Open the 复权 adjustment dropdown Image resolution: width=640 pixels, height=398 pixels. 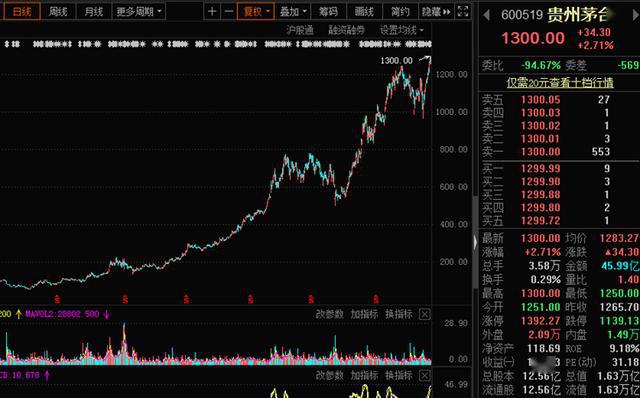click(x=256, y=11)
